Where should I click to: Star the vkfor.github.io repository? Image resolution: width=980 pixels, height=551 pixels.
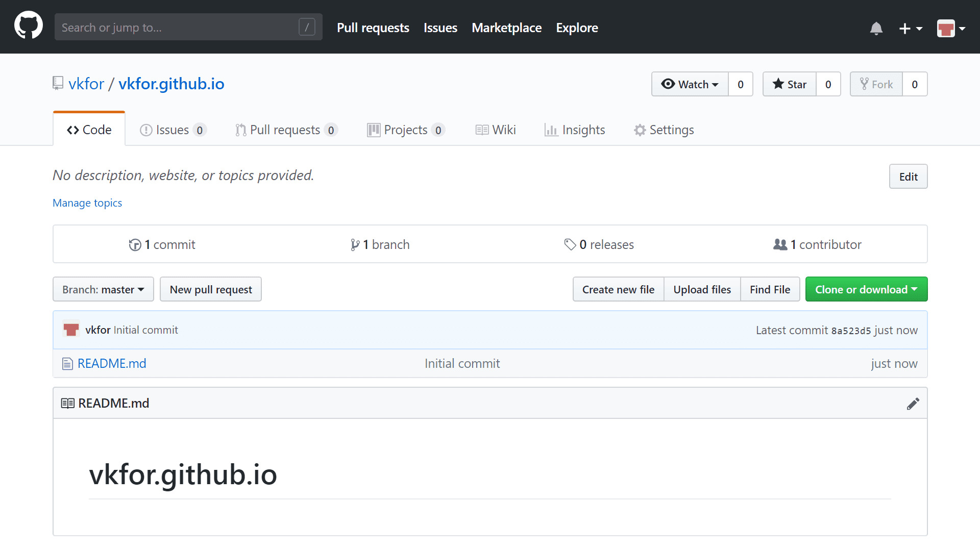(789, 84)
